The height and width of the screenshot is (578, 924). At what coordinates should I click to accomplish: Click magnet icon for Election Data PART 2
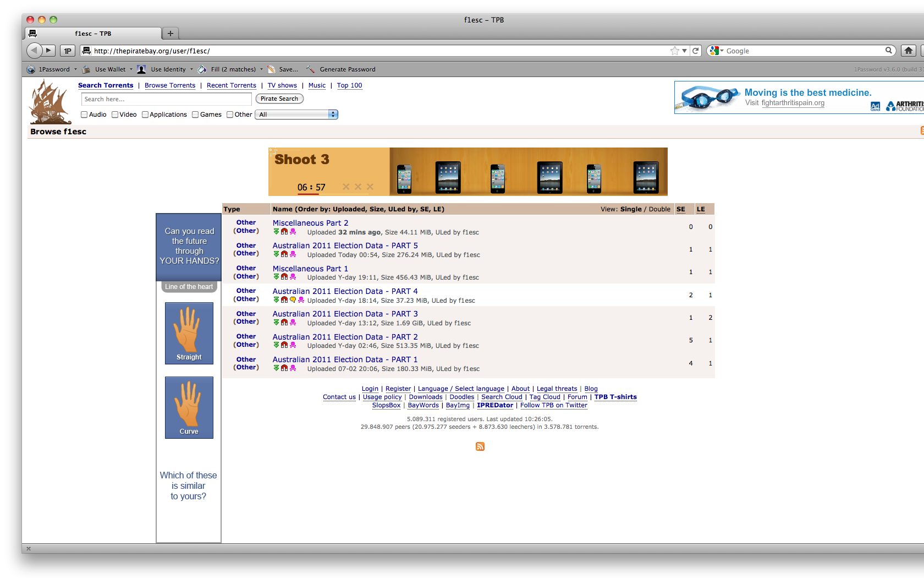pyautogui.click(x=284, y=345)
